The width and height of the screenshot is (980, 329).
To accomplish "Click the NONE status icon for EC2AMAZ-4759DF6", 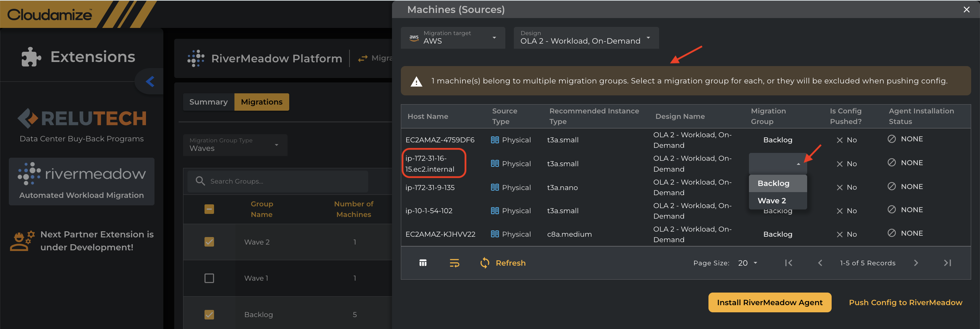I will 892,139.
